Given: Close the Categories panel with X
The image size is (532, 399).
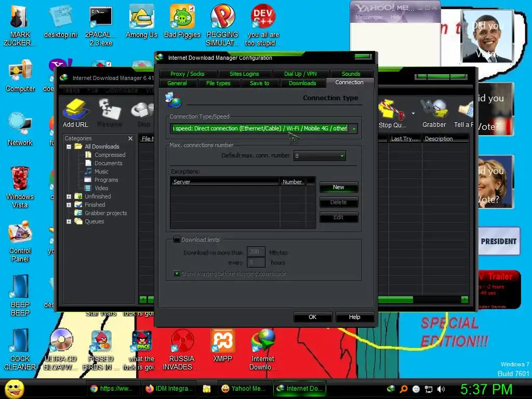Looking at the screenshot, I should [130, 138].
